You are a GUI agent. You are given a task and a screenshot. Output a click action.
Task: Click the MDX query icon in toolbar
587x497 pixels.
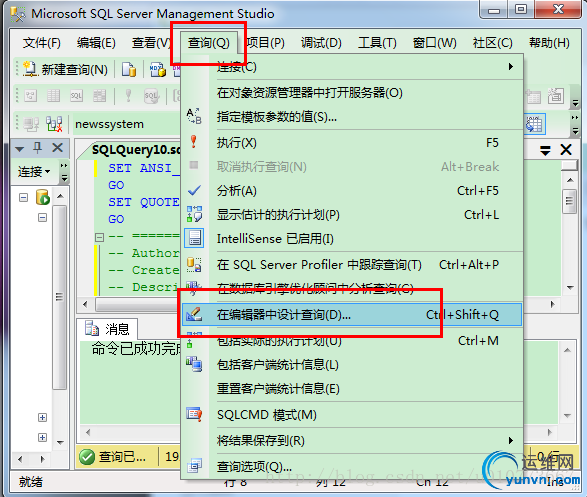coord(158,70)
